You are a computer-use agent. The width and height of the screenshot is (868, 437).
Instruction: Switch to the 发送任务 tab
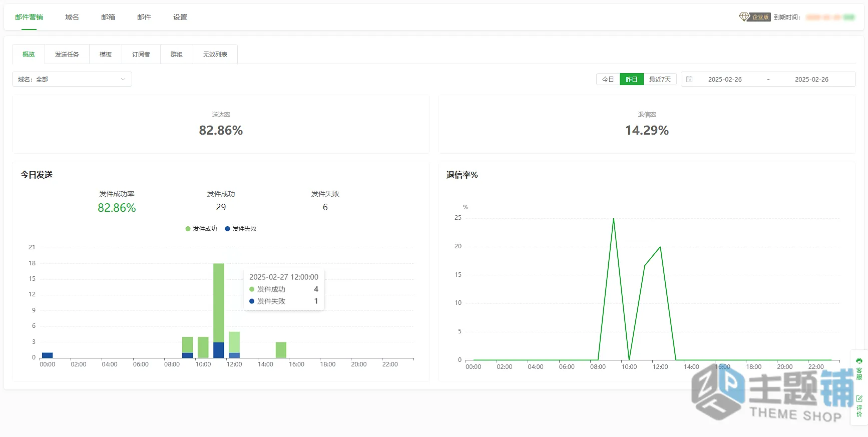67,54
